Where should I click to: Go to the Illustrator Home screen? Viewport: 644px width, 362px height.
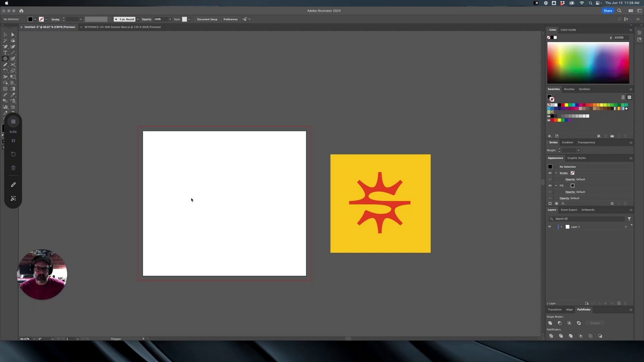click(21, 11)
